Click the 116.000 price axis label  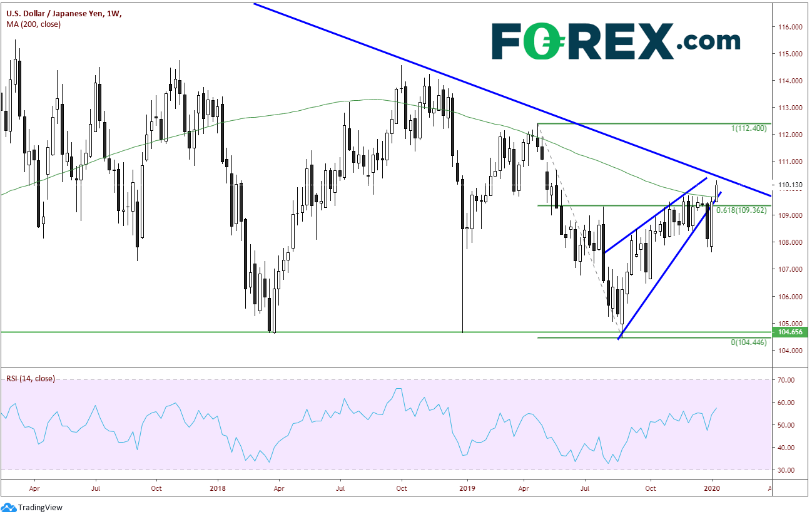790,27
